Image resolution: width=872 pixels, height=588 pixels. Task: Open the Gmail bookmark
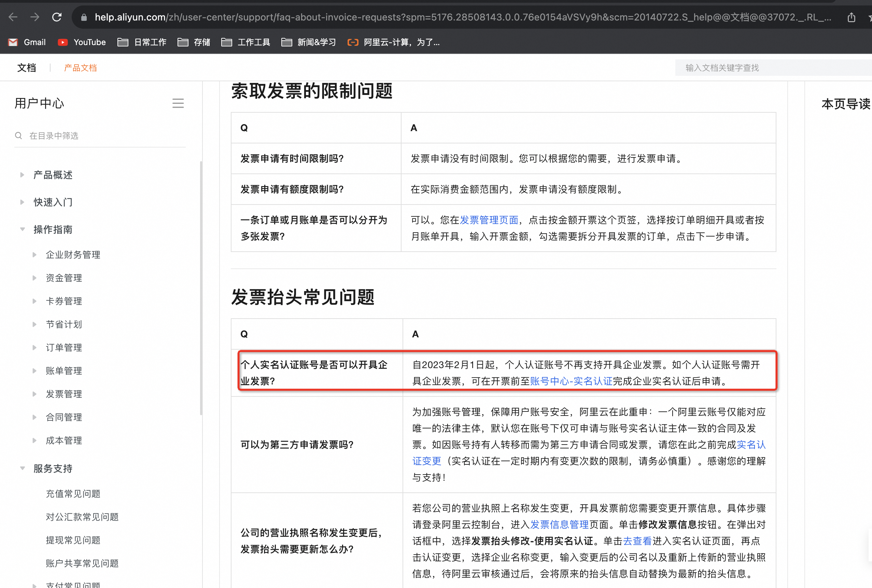(x=27, y=42)
